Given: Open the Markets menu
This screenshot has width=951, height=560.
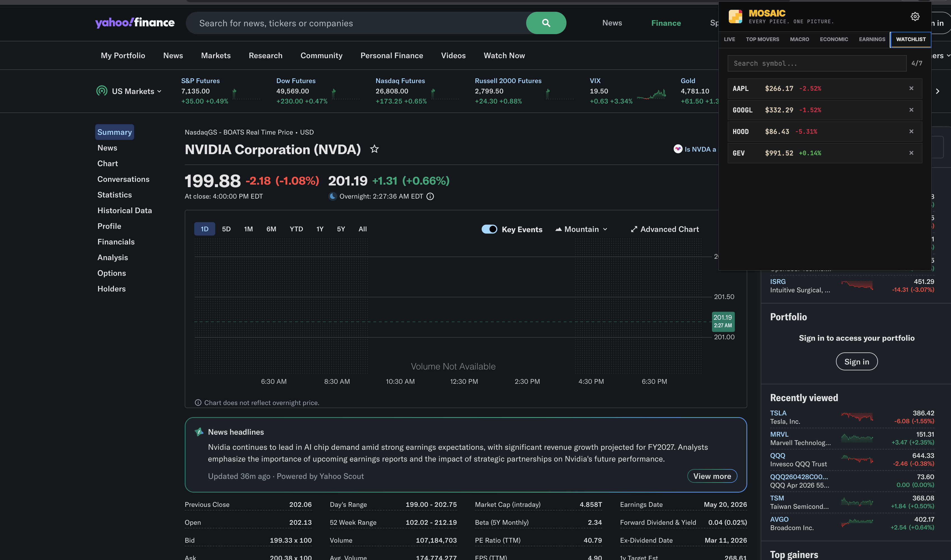Looking at the screenshot, I should point(216,55).
